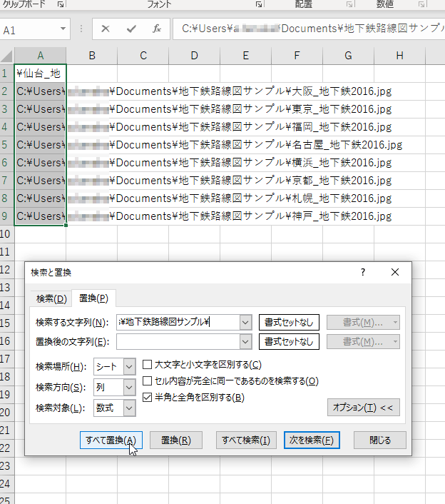The height and width of the screenshot is (504, 445).
Task: Click the すべて置換 button
Action: pyautogui.click(x=111, y=440)
